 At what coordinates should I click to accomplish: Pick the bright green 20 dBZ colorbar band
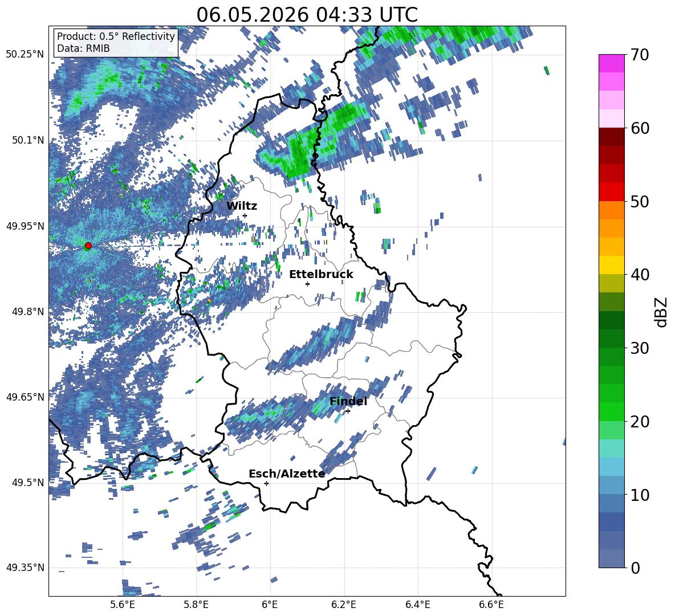pos(611,411)
